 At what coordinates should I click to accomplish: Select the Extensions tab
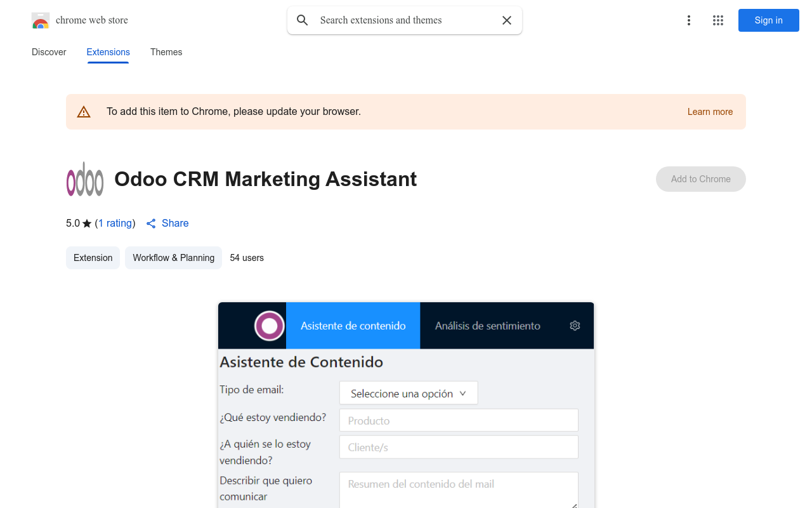[108, 52]
